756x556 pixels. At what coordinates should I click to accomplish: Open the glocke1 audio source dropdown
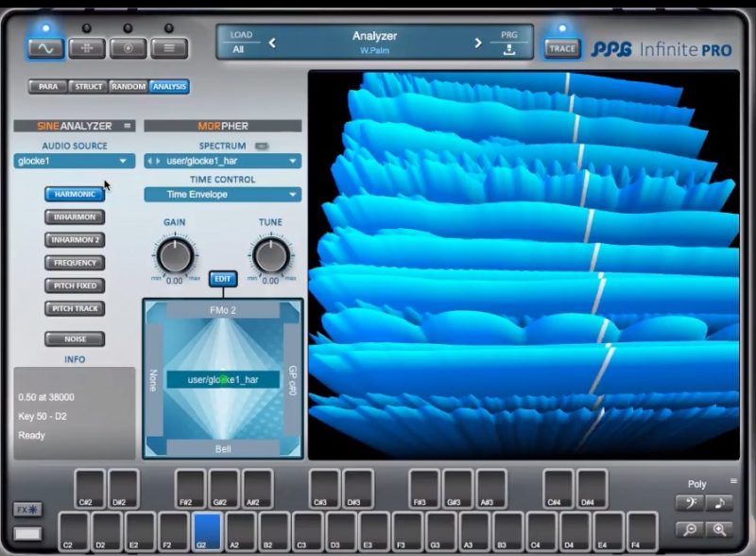75,161
